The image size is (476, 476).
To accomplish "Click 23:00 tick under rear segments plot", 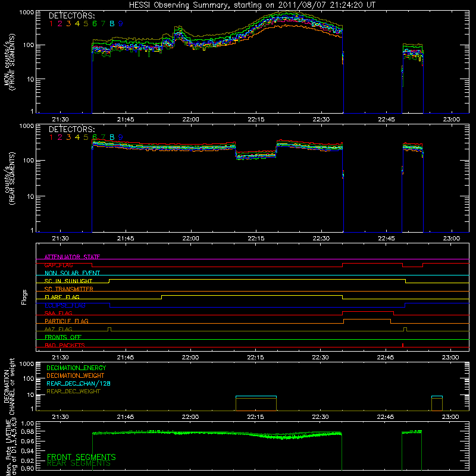I will pyautogui.click(x=451, y=239).
